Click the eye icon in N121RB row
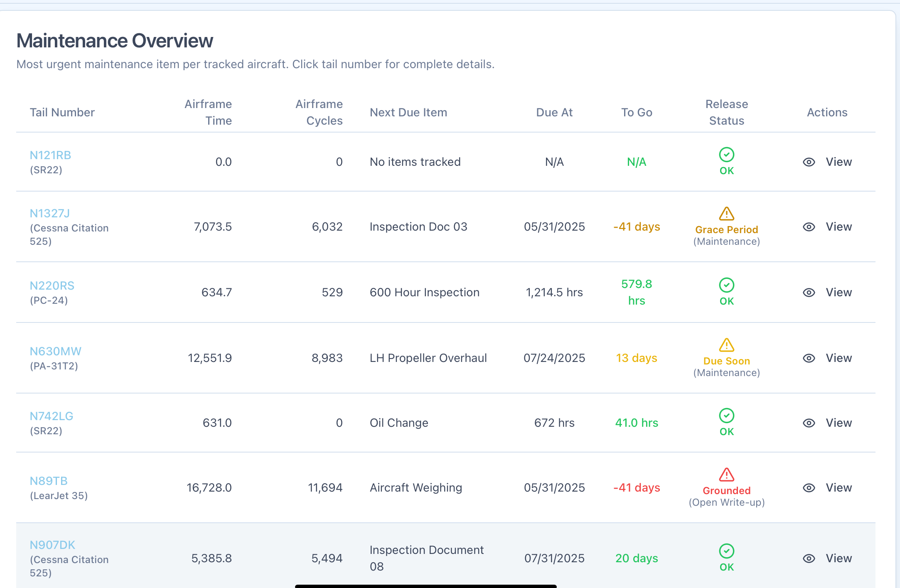Viewport: 900px width, 588px height. tap(809, 162)
